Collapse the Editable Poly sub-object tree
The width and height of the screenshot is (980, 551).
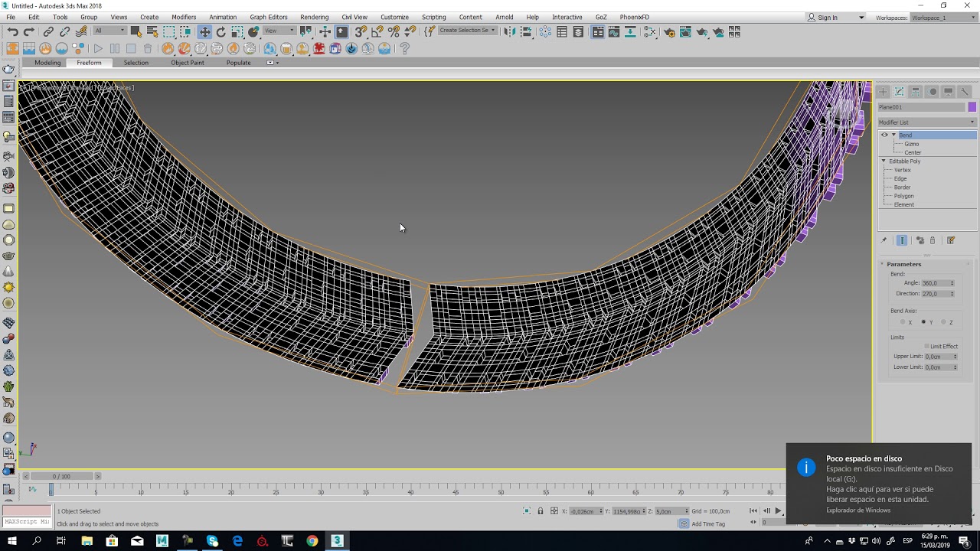click(x=884, y=161)
